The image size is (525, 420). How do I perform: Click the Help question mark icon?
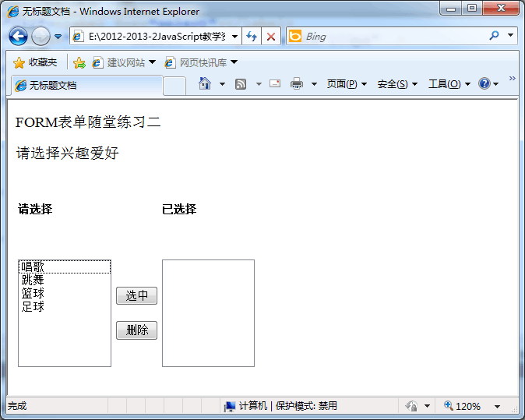(484, 83)
